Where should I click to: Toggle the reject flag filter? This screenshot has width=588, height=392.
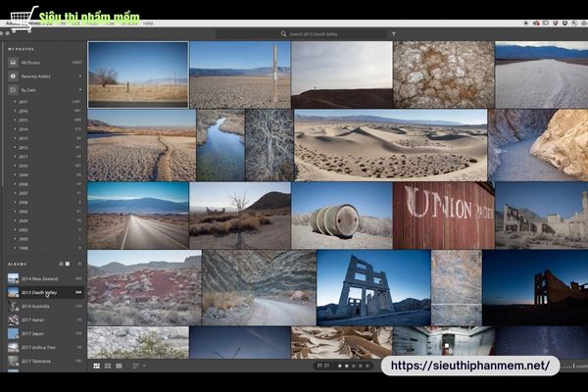click(326, 366)
